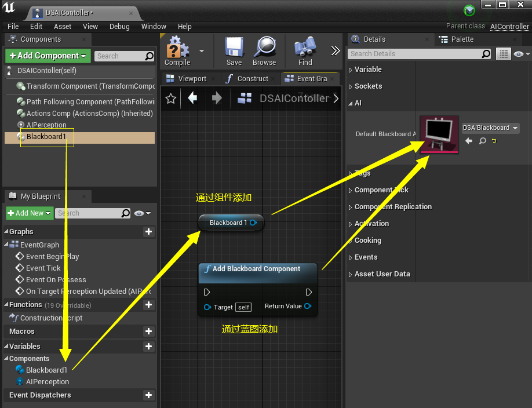Toggle property matrix grid button in Details
532x408 pixels.
point(504,54)
